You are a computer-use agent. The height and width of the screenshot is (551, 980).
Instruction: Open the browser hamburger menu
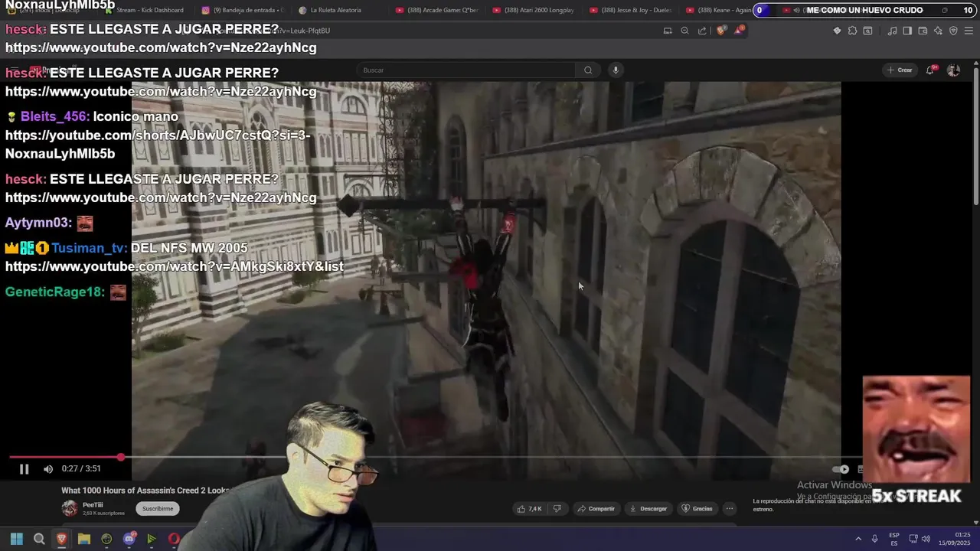[969, 31]
